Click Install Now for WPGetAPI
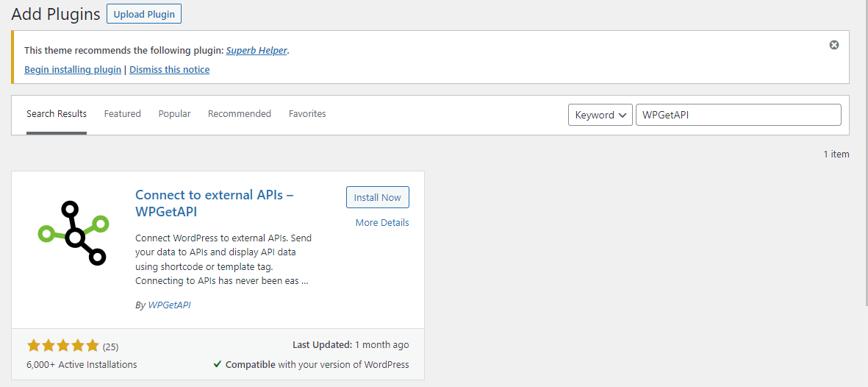The image size is (868, 387). point(378,197)
